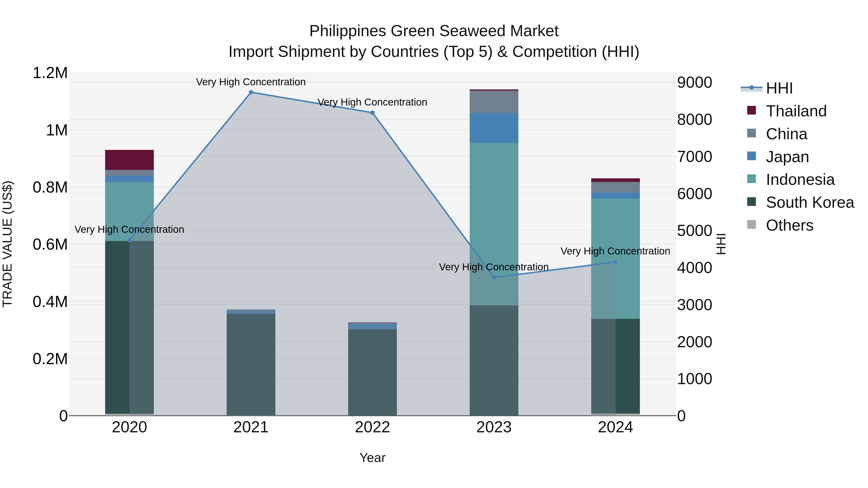
Task: Click the 2020 x-axis label
Action: [129, 427]
